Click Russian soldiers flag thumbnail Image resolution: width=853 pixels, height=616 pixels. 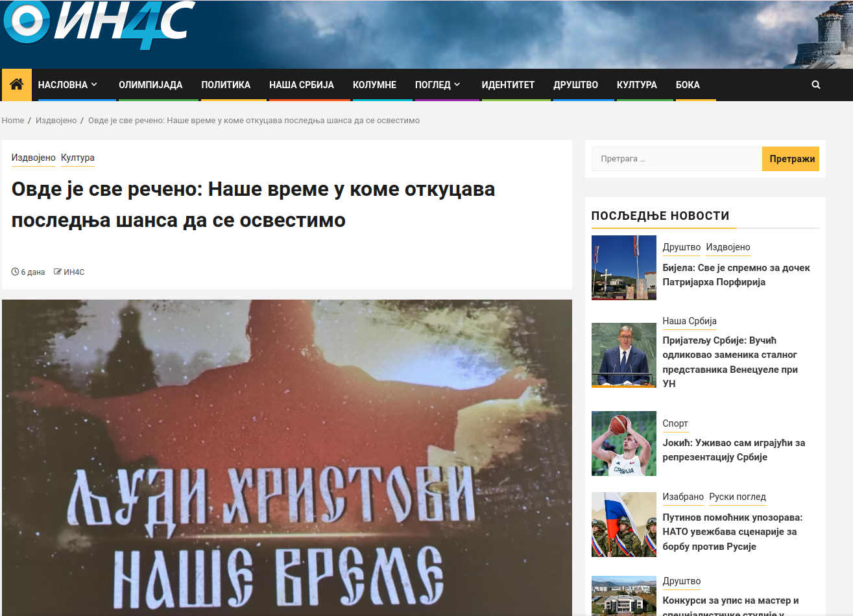click(x=623, y=525)
